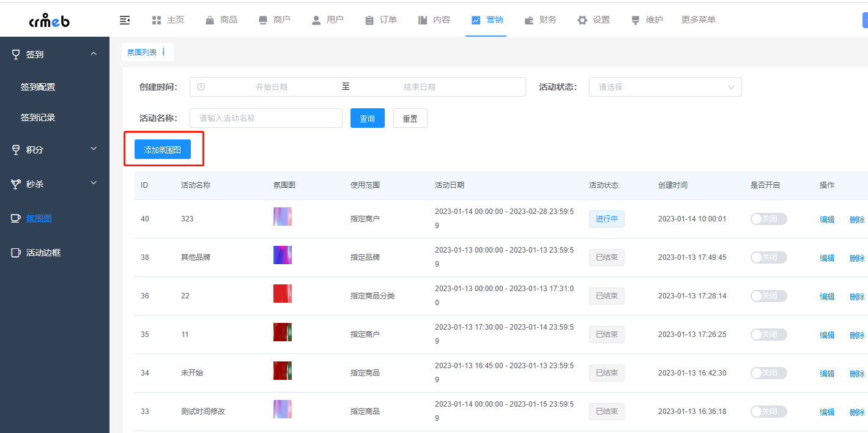868x433 pixels.
Task: Open 商品 via its bag icon
Action: [x=210, y=20]
